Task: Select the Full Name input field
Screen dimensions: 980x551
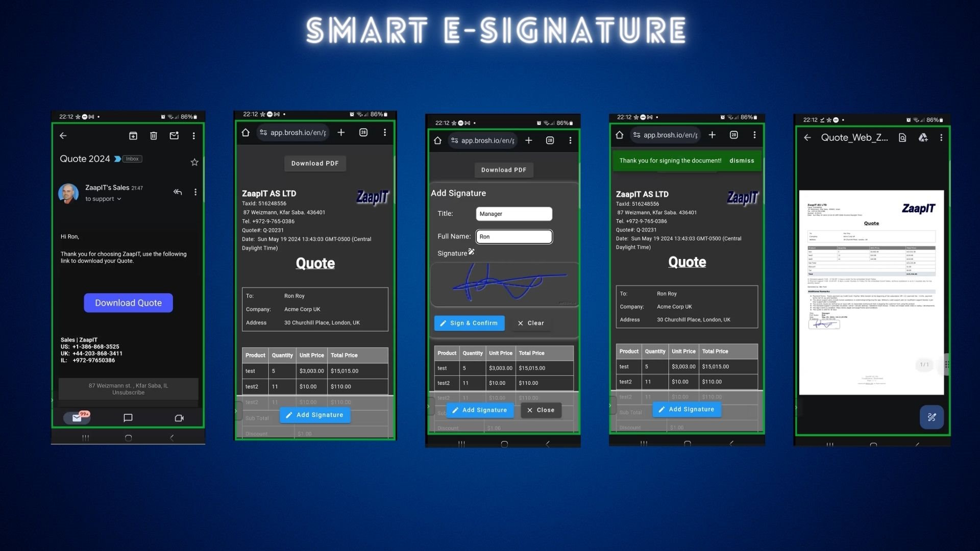Action: (x=513, y=236)
